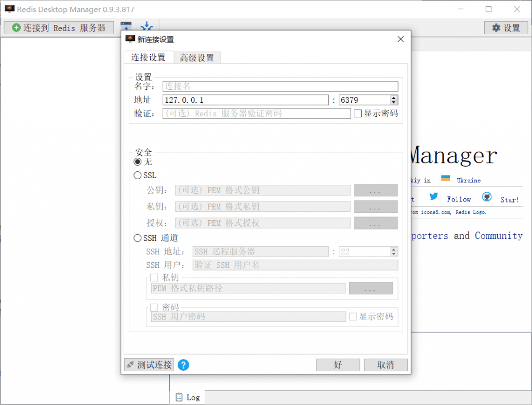Minimize the Redis Desktop Manager window

point(460,9)
